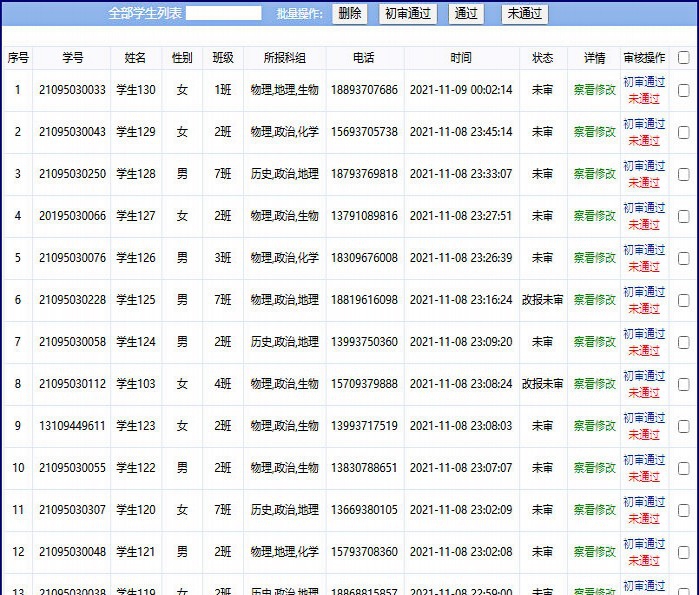This screenshot has height=595, width=699.
Task: Select checkbox in 学生128 row
Action: click(x=683, y=174)
